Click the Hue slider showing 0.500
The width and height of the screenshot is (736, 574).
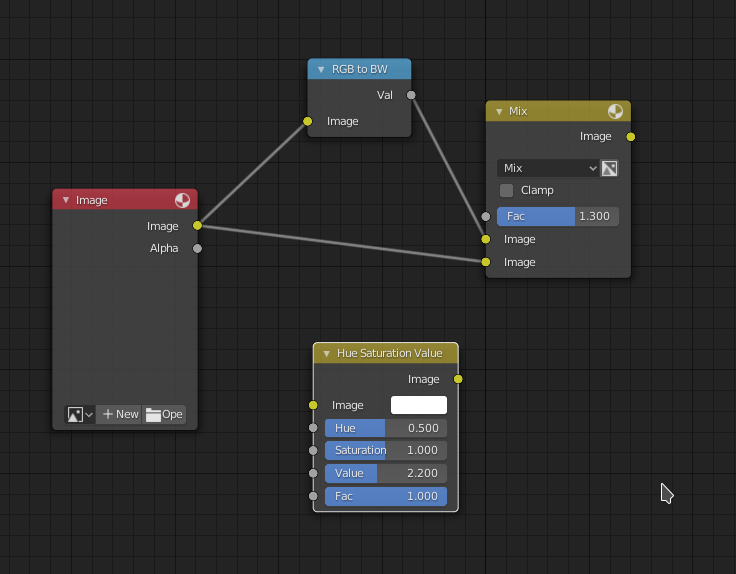pos(386,428)
